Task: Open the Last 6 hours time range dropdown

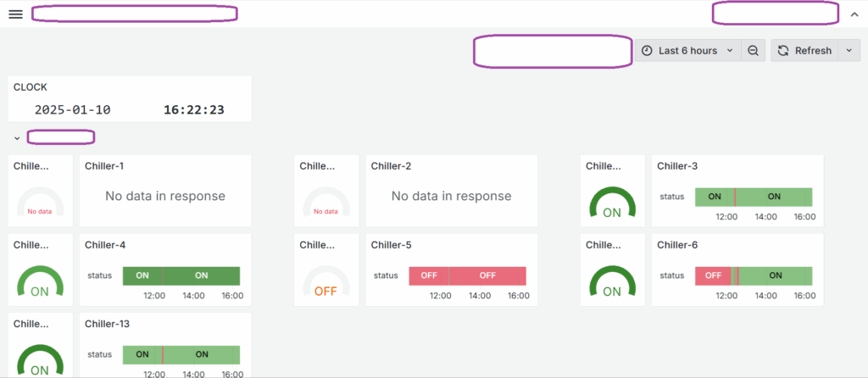Action: click(x=687, y=50)
